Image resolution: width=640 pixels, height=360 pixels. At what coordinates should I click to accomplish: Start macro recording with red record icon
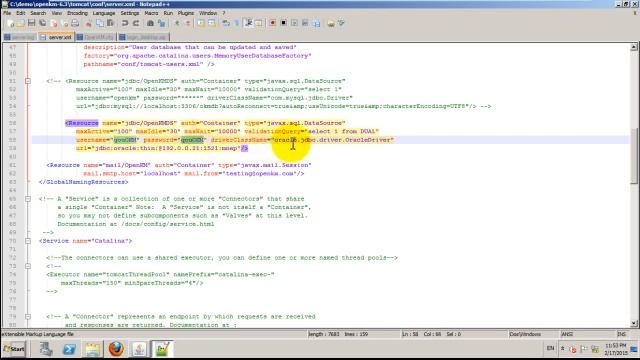click(272, 23)
